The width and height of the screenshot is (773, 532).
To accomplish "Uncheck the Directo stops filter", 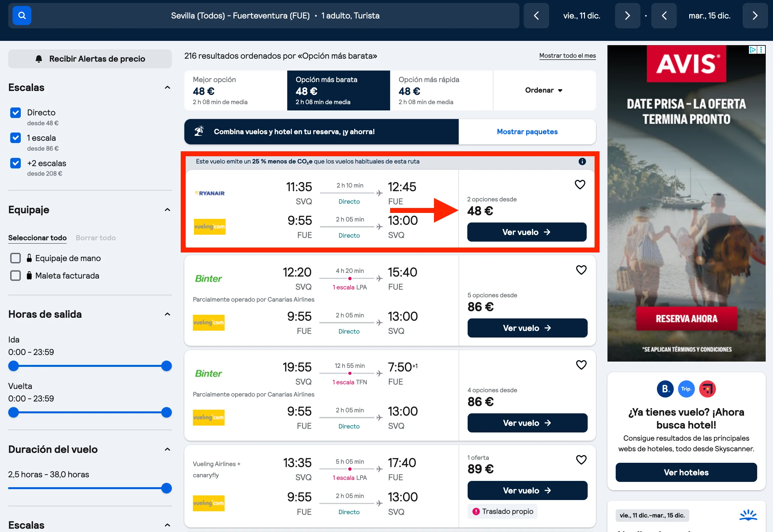I will 15,113.
